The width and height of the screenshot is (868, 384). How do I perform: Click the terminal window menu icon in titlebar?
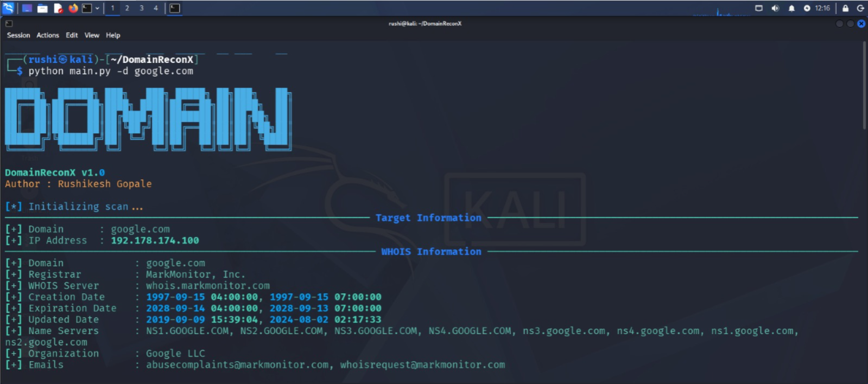coord(9,23)
